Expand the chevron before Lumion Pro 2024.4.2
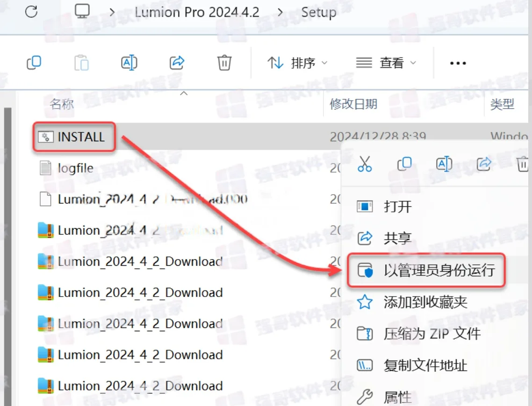This screenshot has height=406, width=532. pos(112,13)
